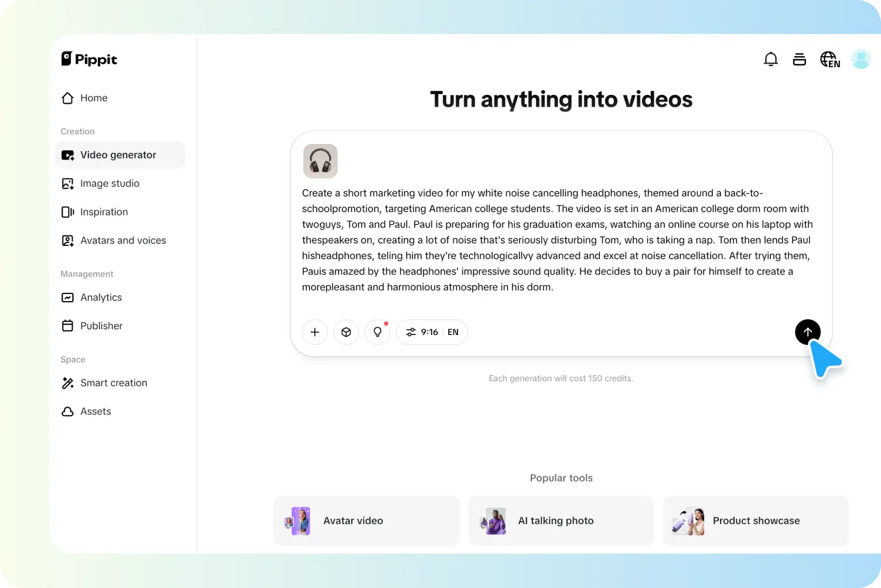
Task: Click the attach plus button in the prompt box
Action: tap(315, 332)
